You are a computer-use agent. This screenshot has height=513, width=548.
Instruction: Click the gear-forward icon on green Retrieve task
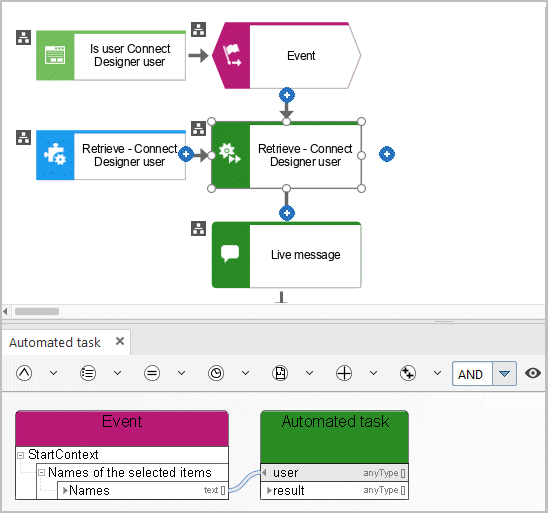coord(230,154)
